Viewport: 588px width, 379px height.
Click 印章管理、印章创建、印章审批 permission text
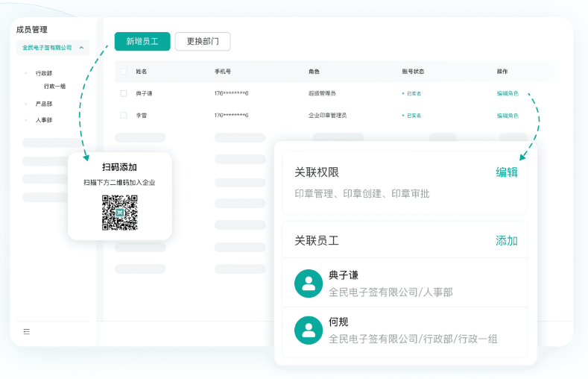362,194
